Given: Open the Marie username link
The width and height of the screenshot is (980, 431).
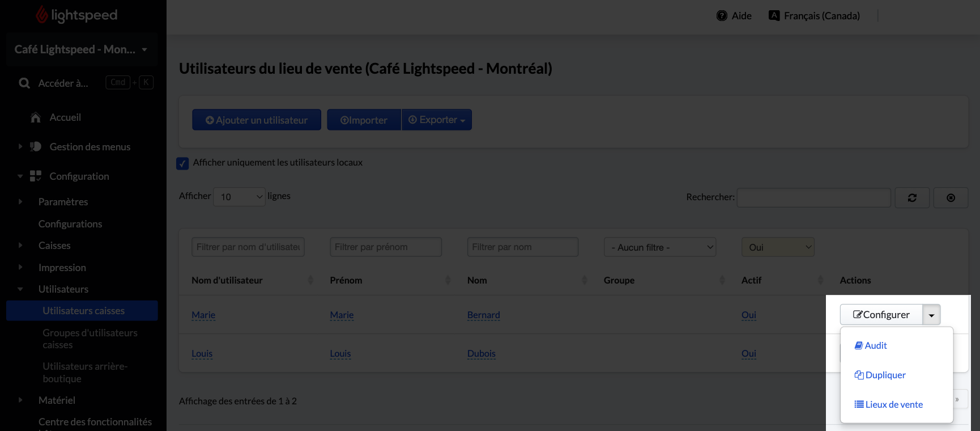Looking at the screenshot, I should click(203, 315).
